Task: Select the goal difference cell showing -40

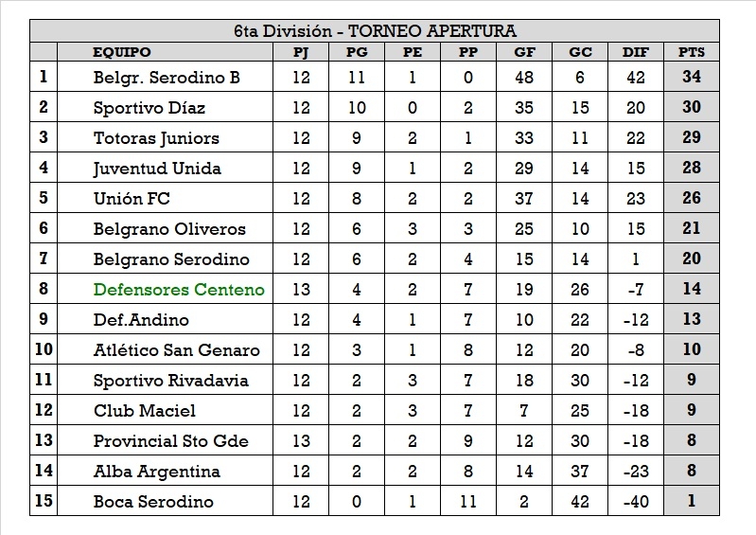Action: [635, 502]
